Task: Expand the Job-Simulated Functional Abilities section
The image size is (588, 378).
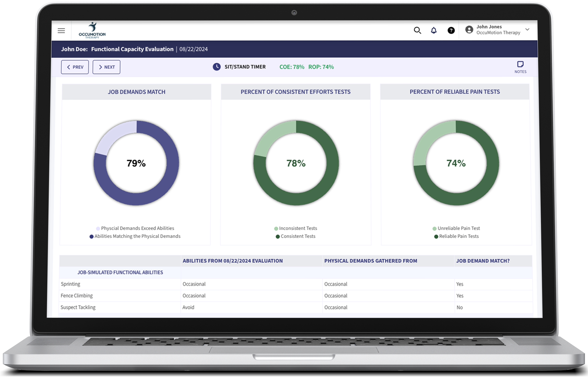Action: [x=120, y=272]
